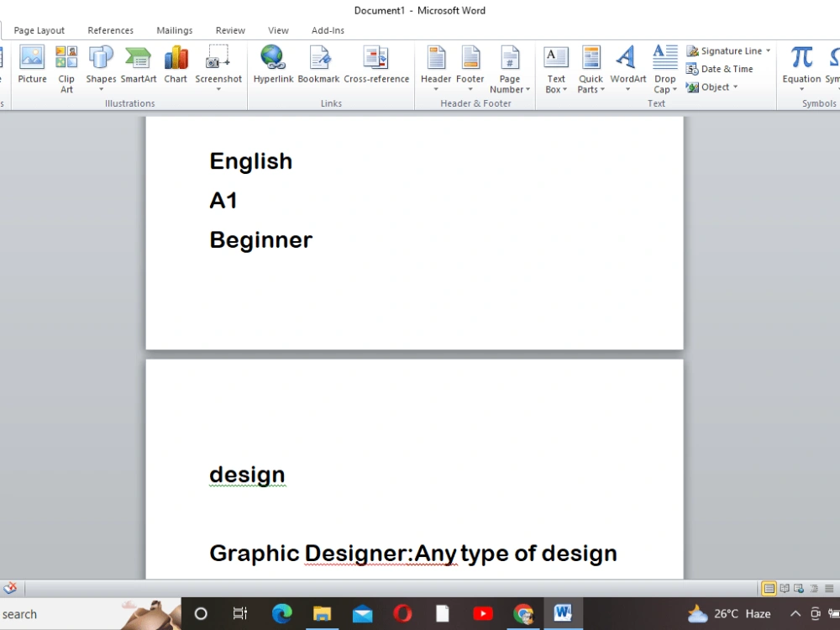840x630 pixels.
Task: Open the Mailings tab
Action: pos(174,30)
